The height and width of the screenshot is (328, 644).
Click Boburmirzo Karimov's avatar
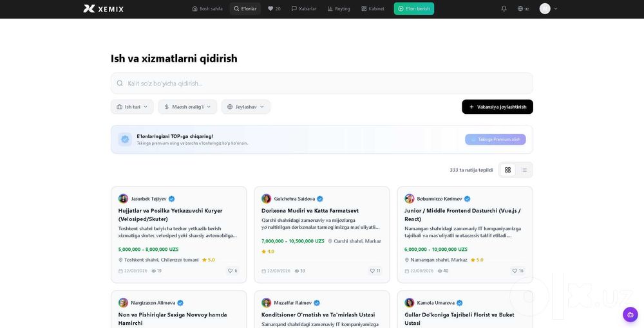[x=409, y=199]
